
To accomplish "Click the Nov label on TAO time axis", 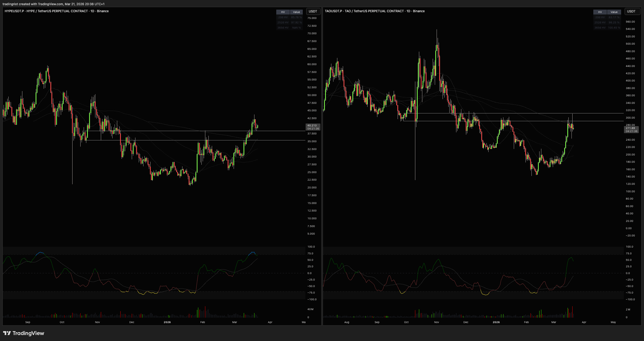I will [437, 322].
